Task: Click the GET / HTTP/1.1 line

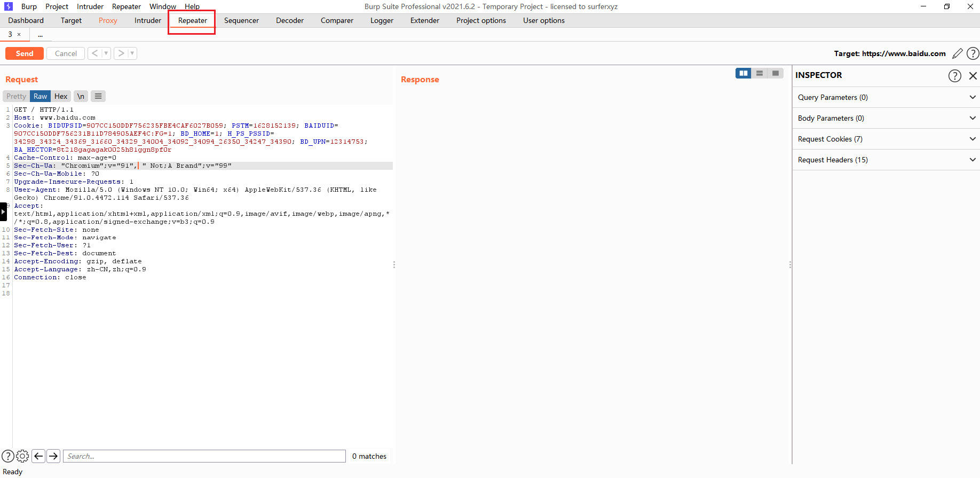Action: 44,109
